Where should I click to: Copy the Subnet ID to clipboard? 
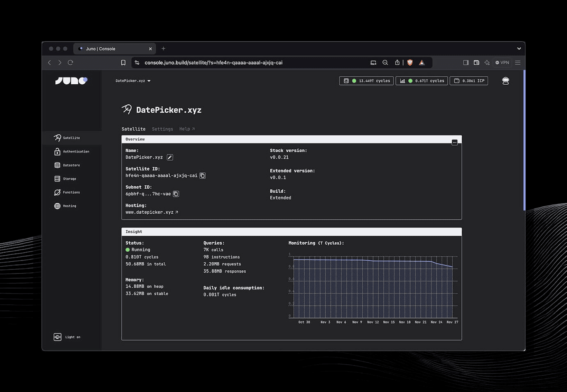pos(176,194)
